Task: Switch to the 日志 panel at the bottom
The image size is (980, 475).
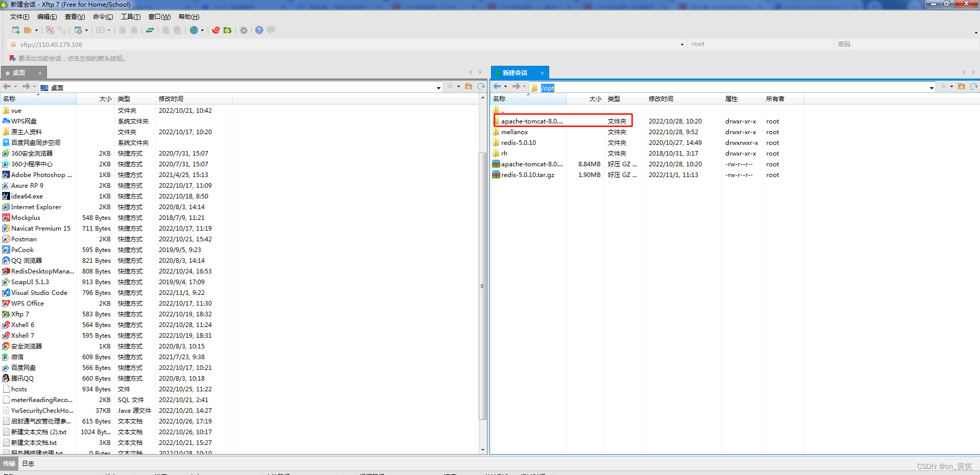Action: (28, 463)
